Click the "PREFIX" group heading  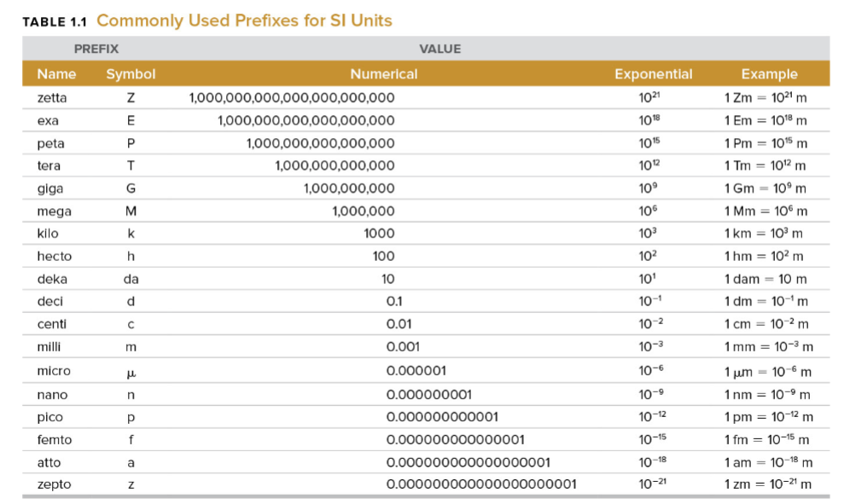click(x=96, y=49)
